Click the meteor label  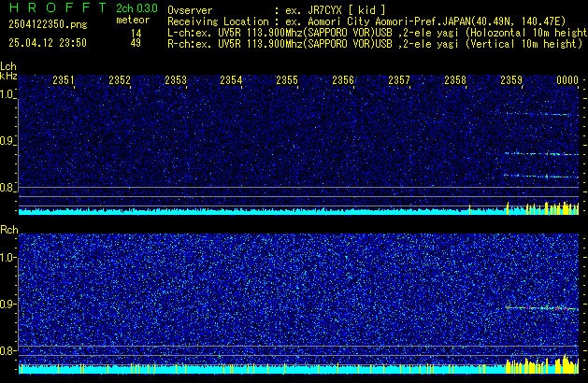pos(133,20)
